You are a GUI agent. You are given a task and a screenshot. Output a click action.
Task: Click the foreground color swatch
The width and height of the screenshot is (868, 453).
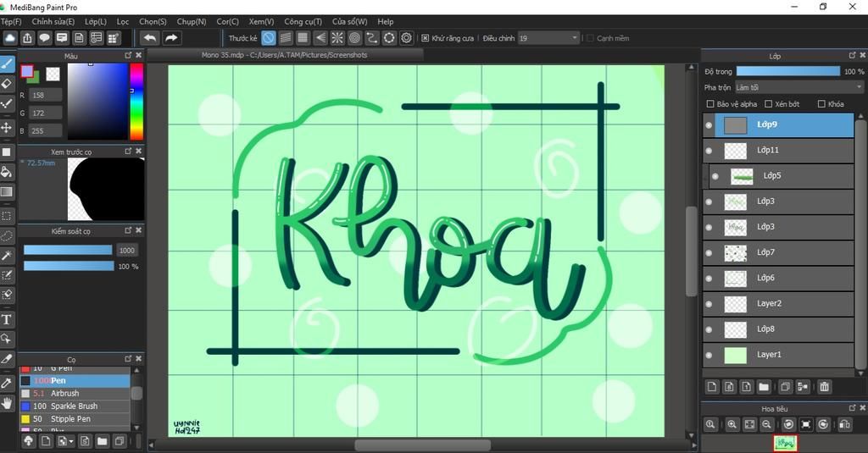(x=27, y=71)
